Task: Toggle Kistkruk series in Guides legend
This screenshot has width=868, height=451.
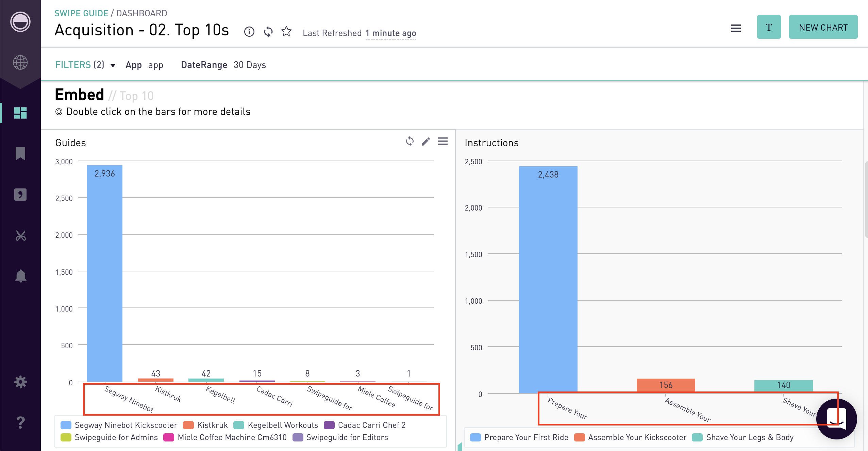Action: point(205,425)
